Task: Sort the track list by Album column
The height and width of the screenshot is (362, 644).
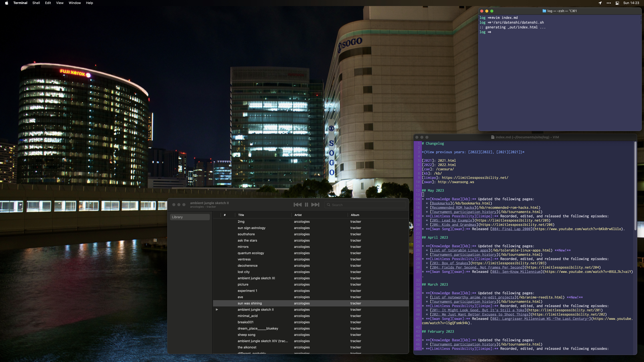Action: click(x=355, y=215)
